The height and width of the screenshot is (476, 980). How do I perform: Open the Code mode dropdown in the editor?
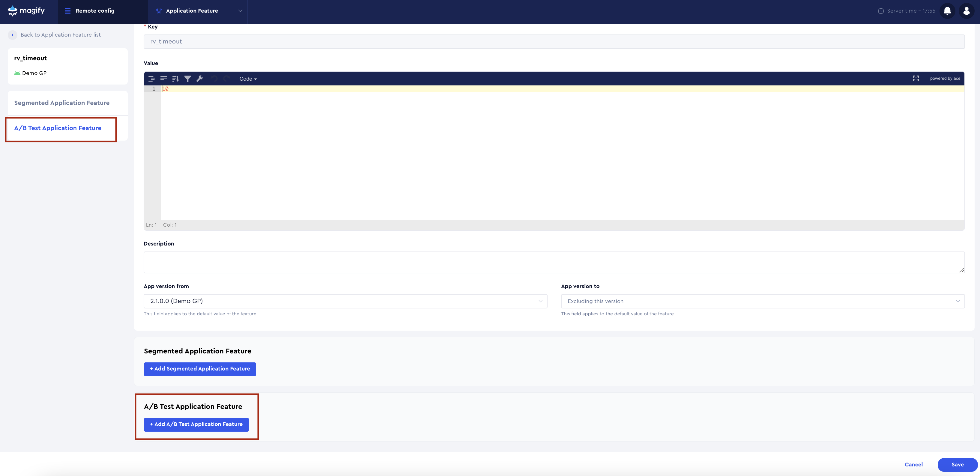tap(247, 79)
